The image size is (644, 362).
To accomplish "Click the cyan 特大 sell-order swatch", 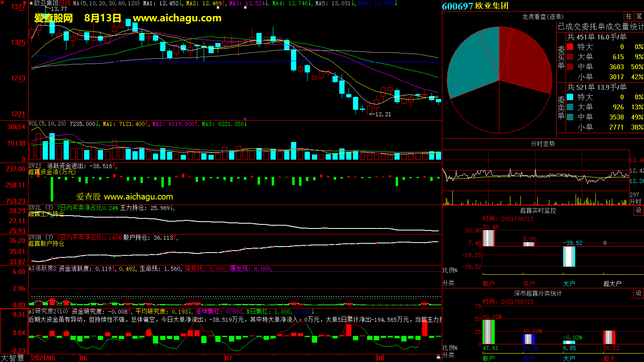I will click(x=570, y=97).
